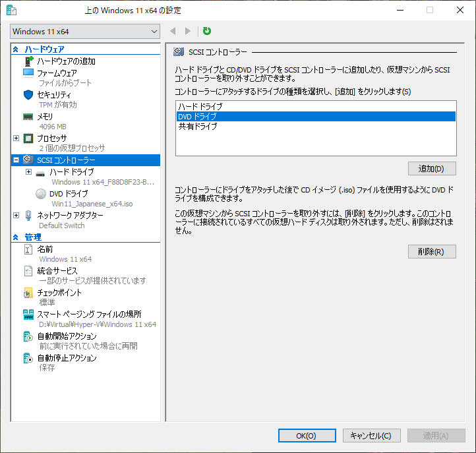Click the 削除(R) button

(x=432, y=252)
